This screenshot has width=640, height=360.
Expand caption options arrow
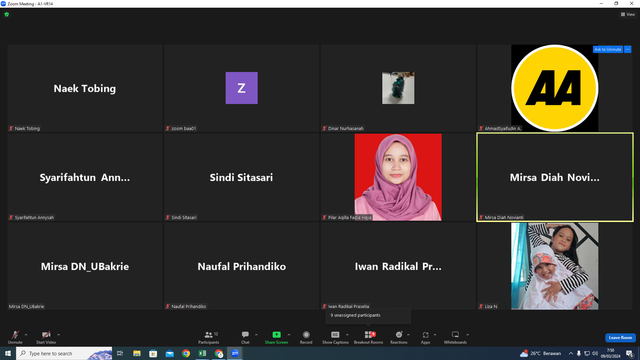347,335
